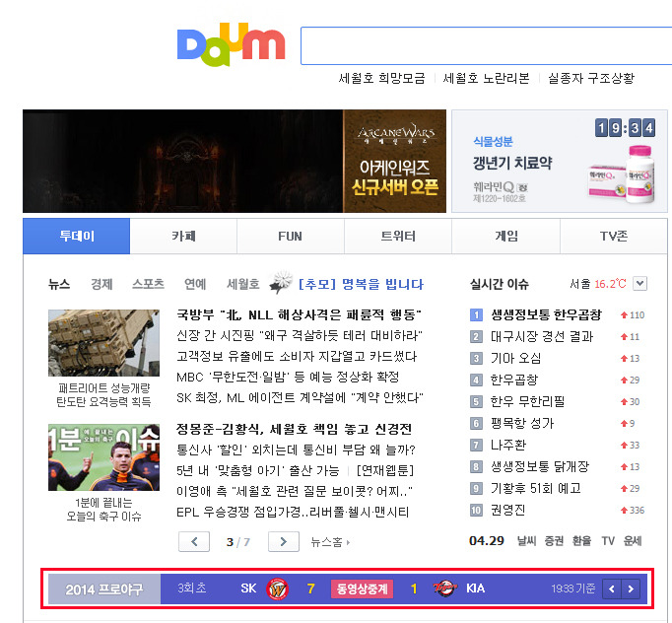Open the EPL 우승경쟁 점입가경 headline

point(293,512)
